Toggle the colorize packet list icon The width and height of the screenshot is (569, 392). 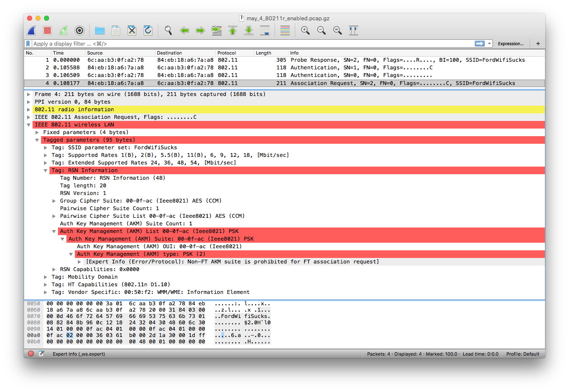point(285,30)
